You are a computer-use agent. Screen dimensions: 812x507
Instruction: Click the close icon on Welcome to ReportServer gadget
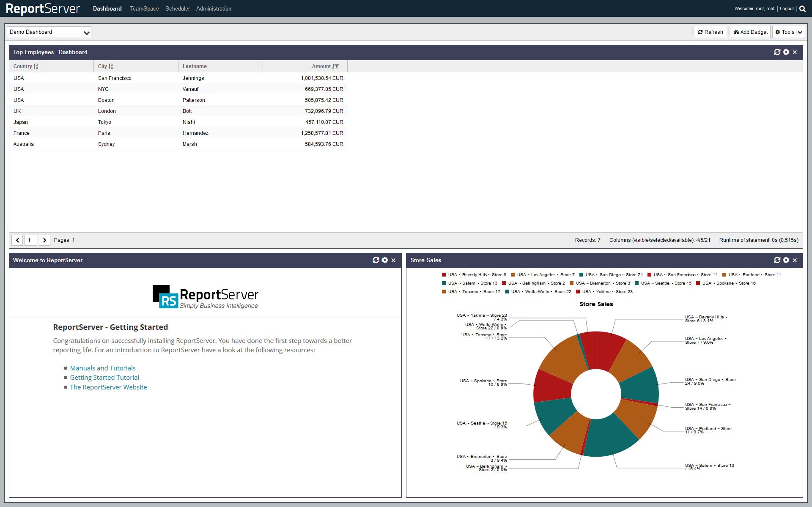[x=394, y=260]
